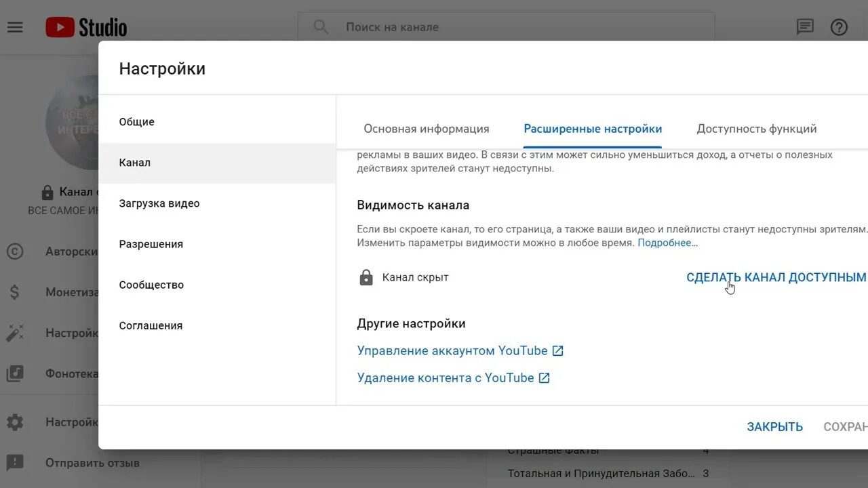Select 'Общие' in settings sidebar
The height and width of the screenshot is (488, 868).
click(217, 122)
